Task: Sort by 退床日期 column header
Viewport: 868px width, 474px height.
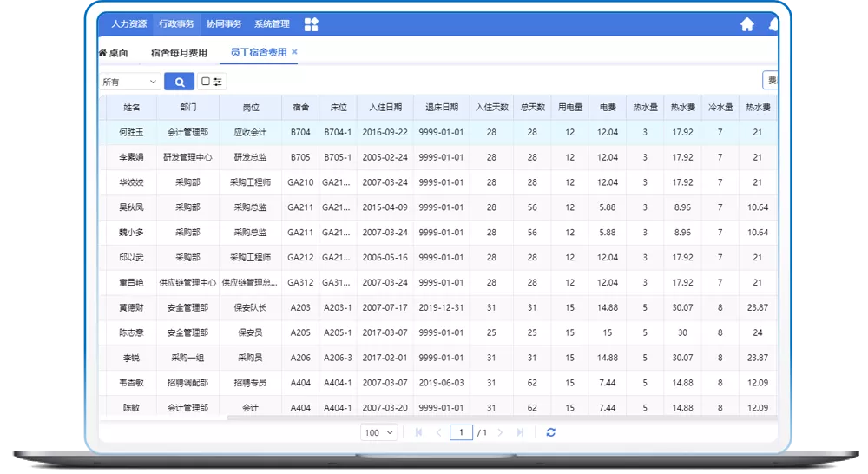Action: click(441, 108)
